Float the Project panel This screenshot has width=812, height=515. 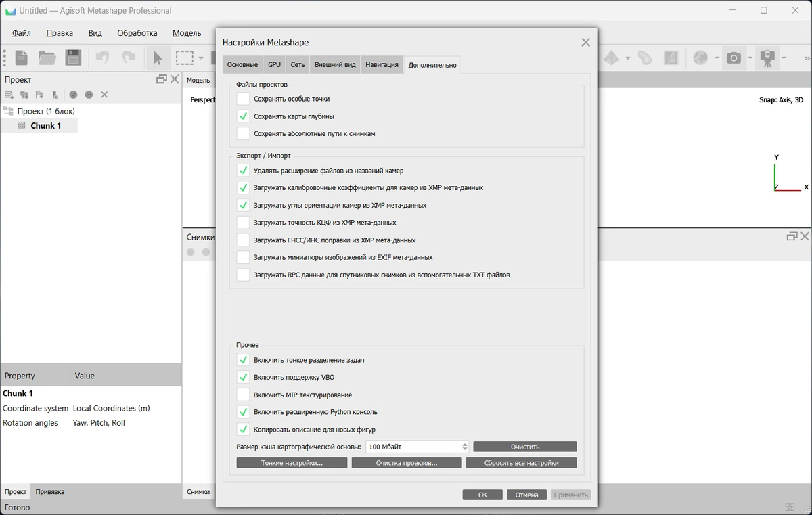[x=162, y=79]
